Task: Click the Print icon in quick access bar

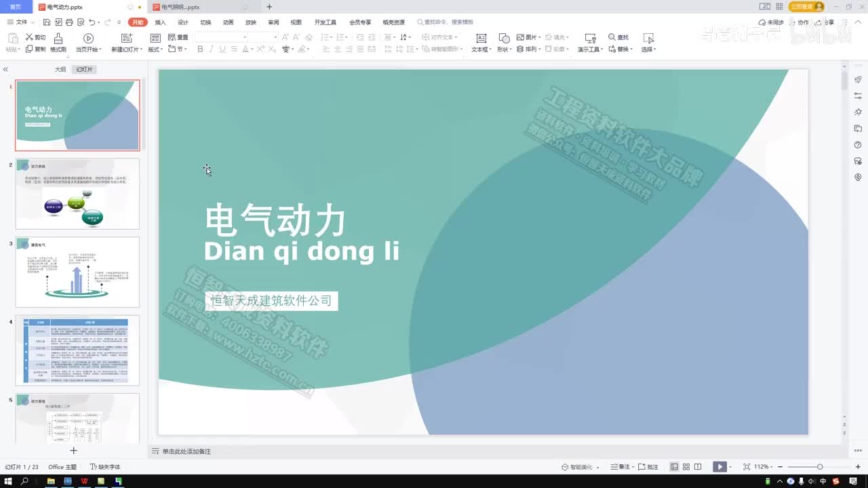Action: coord(68,22)
